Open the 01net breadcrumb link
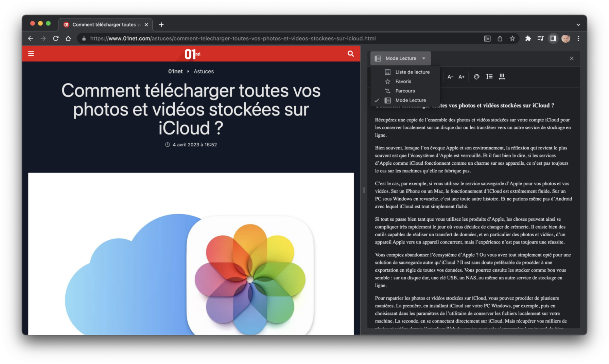The image size is (609, 364). (x=175, y=71)
